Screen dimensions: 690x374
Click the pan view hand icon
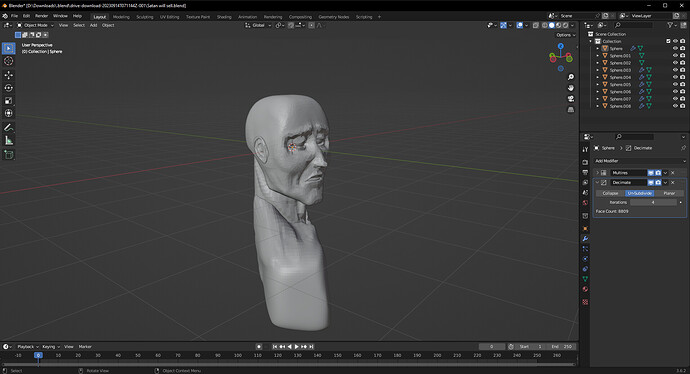[571, 88]
